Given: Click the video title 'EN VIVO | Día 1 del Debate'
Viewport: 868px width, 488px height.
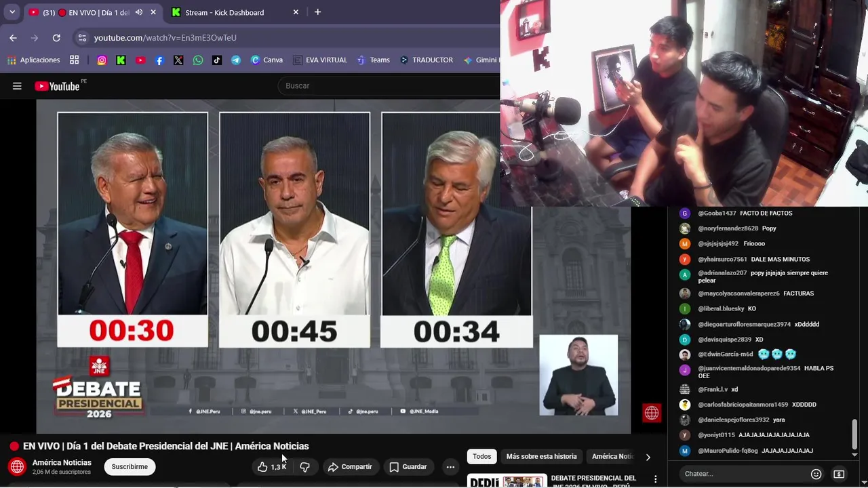Looking at the screenshot, I should point(165,447).
